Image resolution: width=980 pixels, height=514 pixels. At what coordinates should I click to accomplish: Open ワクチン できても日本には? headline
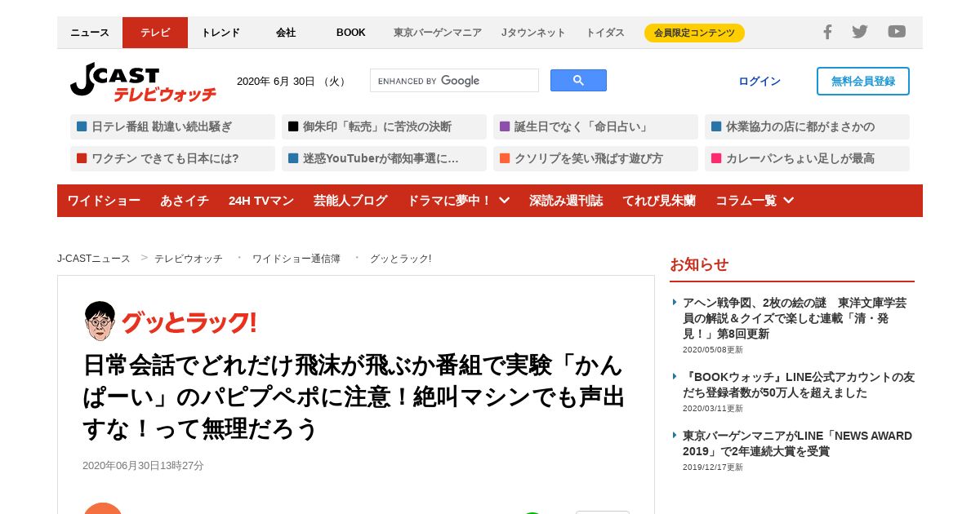(172, 158)
